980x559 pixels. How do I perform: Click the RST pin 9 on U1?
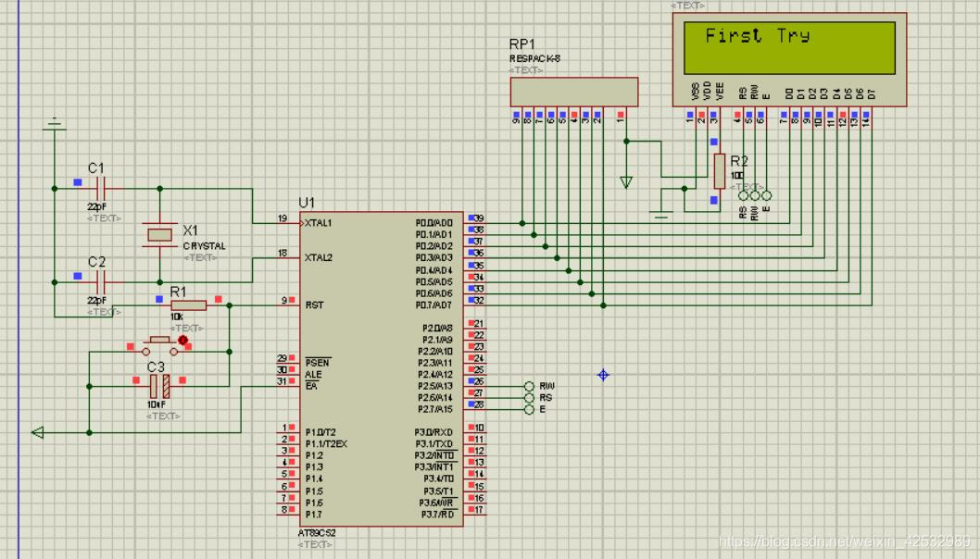pos(289,304)
